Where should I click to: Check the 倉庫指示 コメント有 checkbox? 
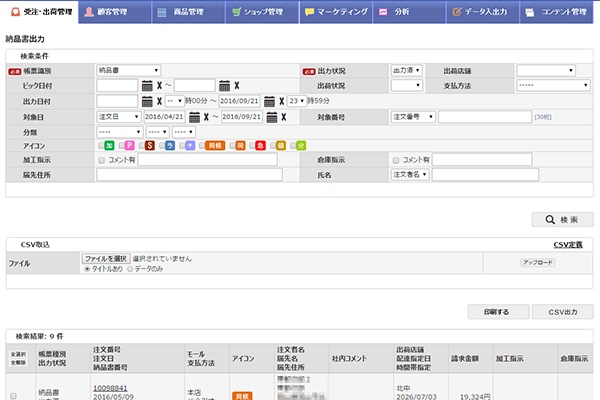396,160
